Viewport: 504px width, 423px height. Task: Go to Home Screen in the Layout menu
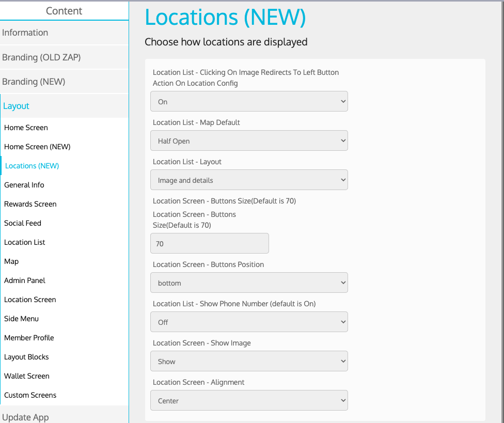26,128
